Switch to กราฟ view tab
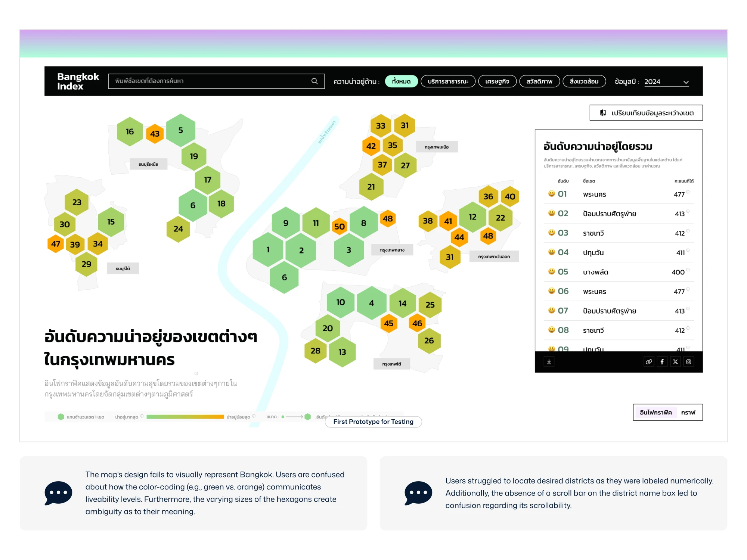 coord(688,412)
